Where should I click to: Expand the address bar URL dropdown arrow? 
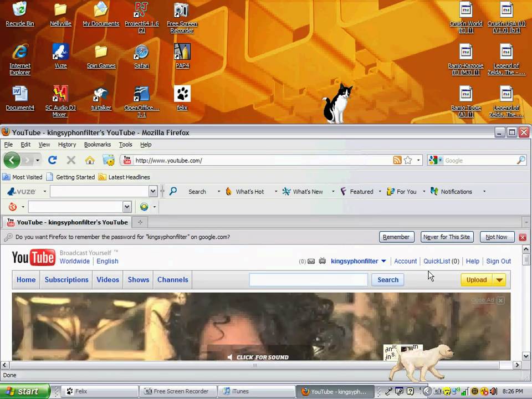pos(418,160)
